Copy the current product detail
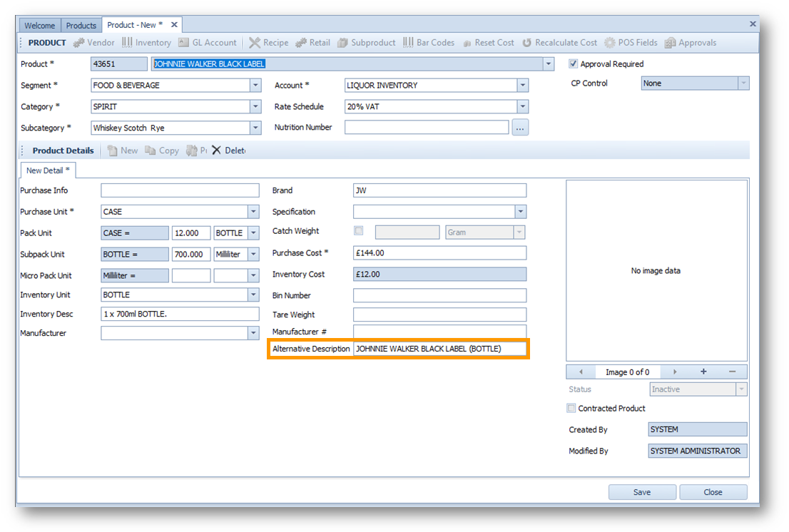Screen dimensions: 789x532 (x=161, y=150)
